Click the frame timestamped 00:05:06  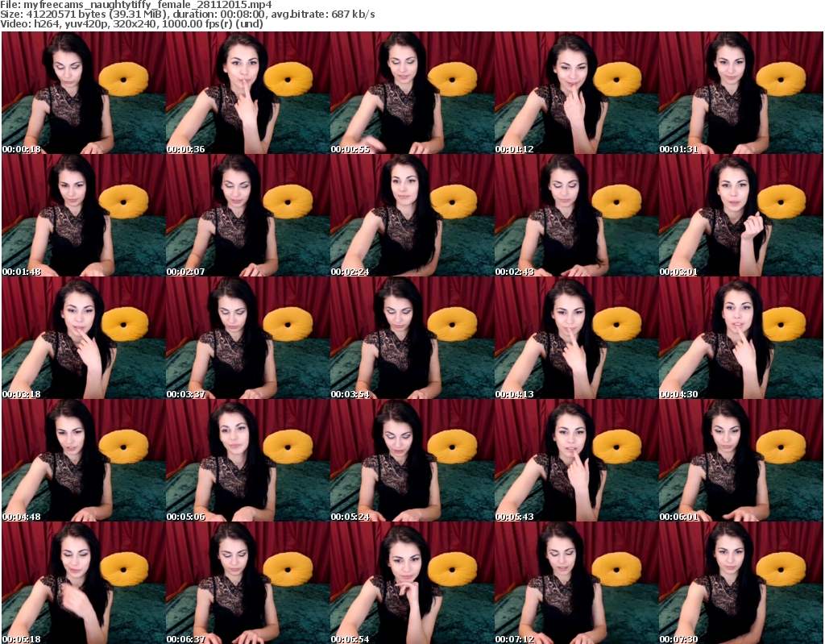point(248,460)
